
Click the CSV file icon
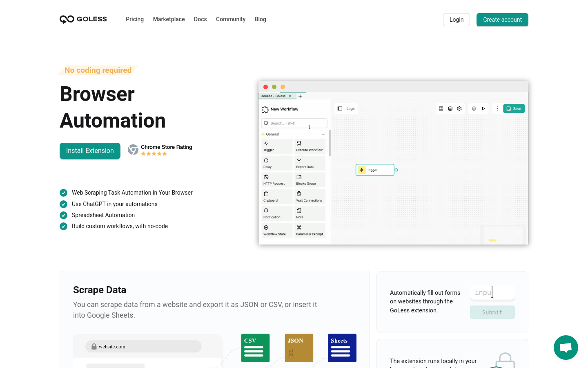pyautogui.click(x=255, y=348)
